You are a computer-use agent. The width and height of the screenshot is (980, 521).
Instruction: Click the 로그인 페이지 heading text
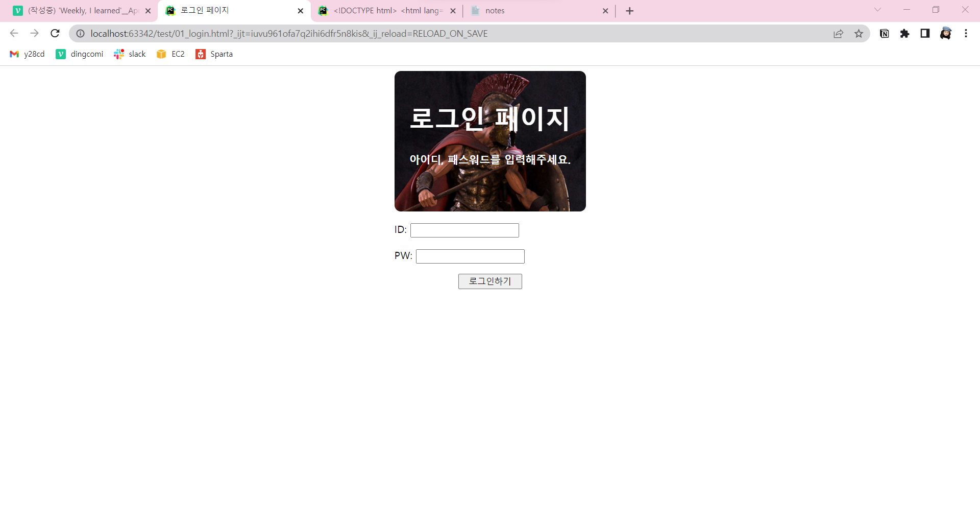point(489,119)
